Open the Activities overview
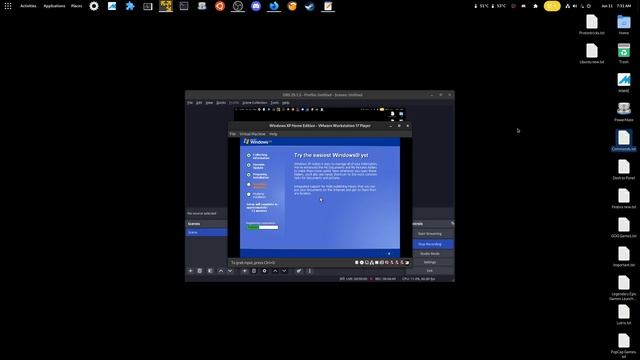 28,6
